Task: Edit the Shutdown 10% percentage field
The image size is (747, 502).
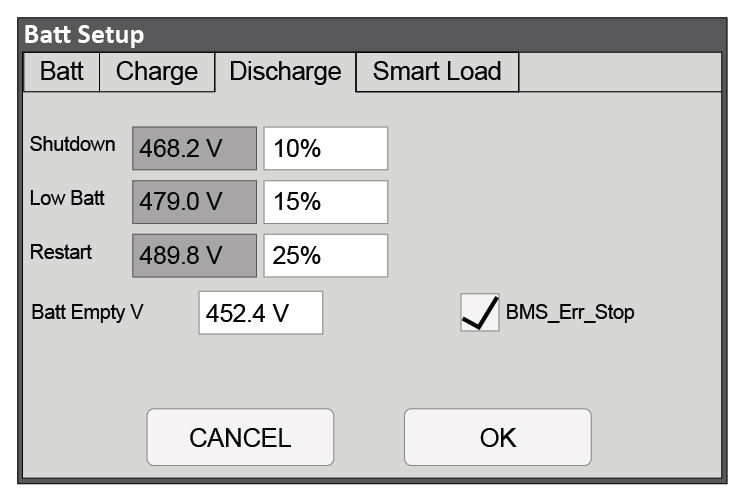Action: pos(325,148)
